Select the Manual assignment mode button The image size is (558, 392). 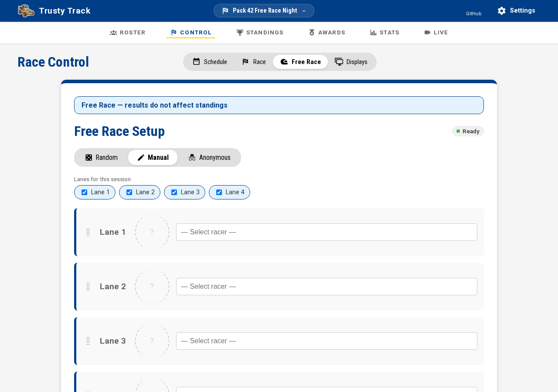(153, 158)
